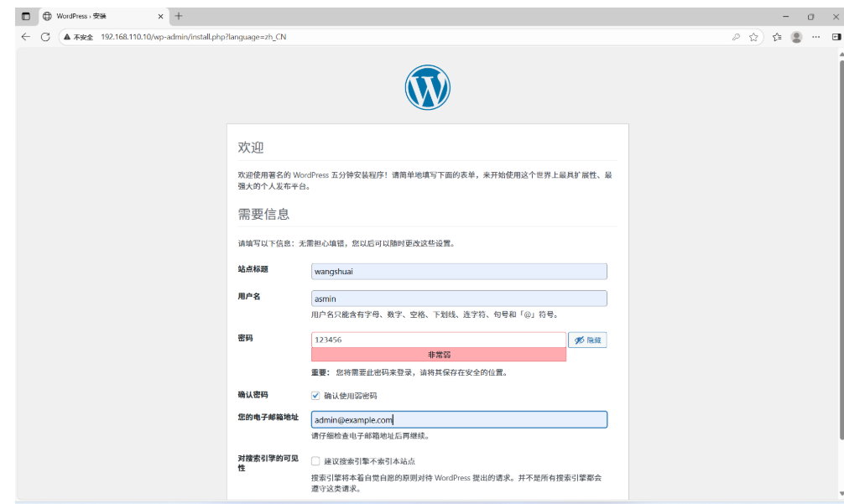The image size is (844, 504).
Task: Click the 密码 field showing 123456
Action: coord(439,340)
